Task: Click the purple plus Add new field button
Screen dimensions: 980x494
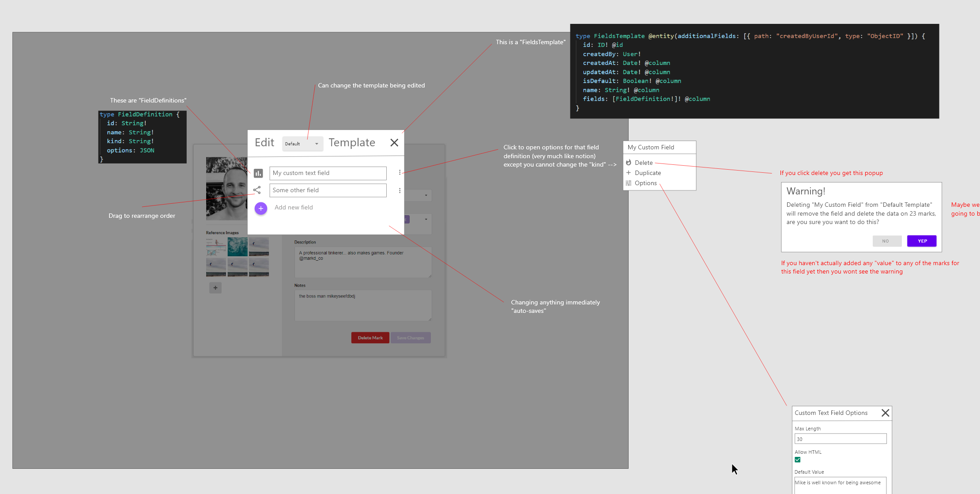Action: pyautogui.click(x=261, y=208)
